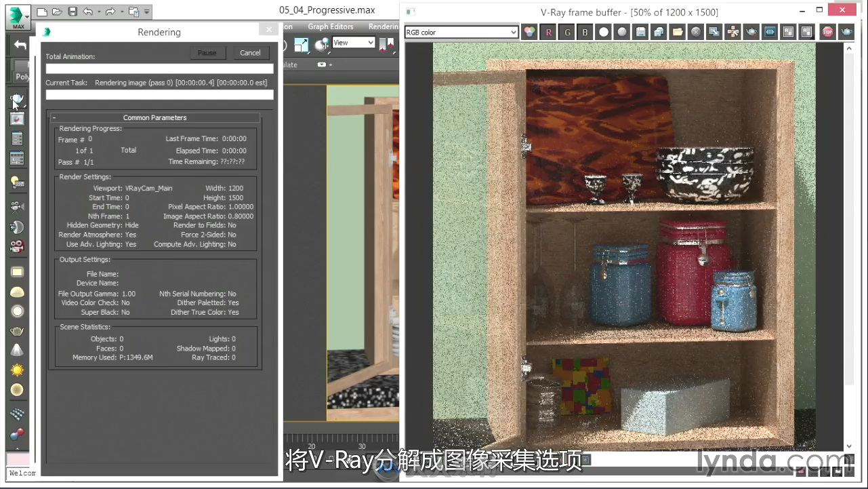Expand the quick access toolbar customize arrow
This screenshot has height=489, width=868.
coord(148,12)
